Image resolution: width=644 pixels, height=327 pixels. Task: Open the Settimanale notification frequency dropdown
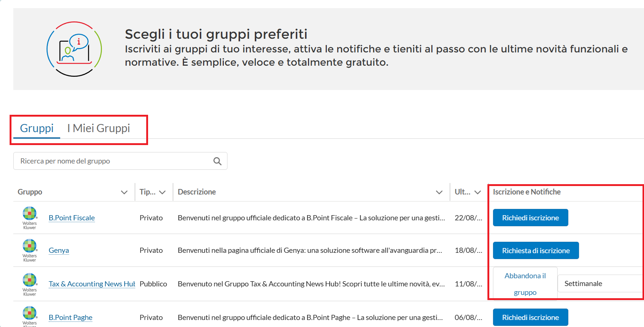601,283
